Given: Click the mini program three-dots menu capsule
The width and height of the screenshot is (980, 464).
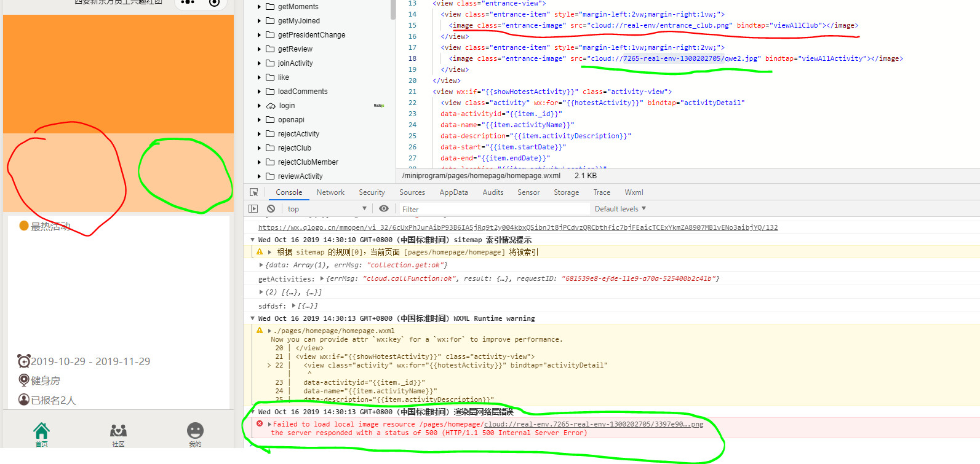Looking at the screenshot, I should tap(188, 2).
